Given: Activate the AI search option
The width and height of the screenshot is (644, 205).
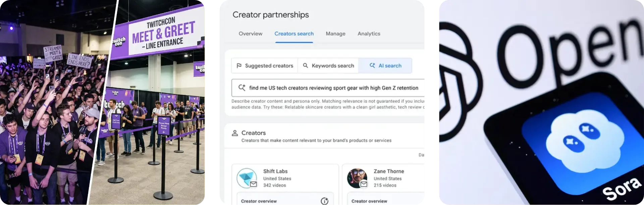Looking at the screenshot, I should coord(385,66).
